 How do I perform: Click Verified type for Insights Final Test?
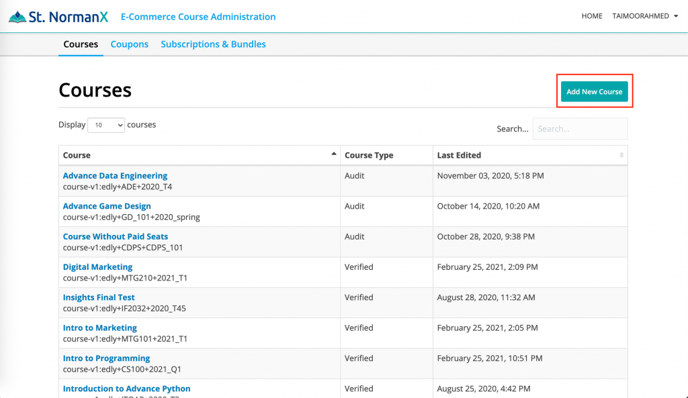359,297
